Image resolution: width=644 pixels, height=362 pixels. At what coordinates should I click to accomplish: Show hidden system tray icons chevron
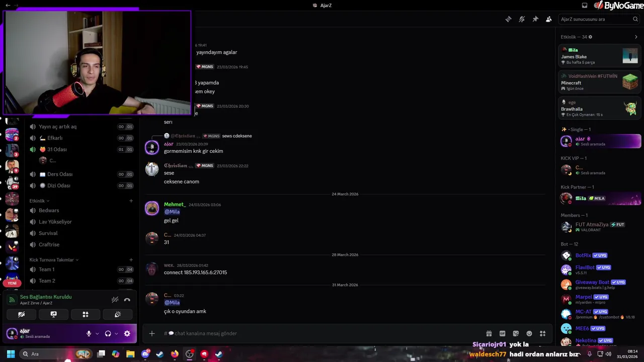tap(579, 354)
